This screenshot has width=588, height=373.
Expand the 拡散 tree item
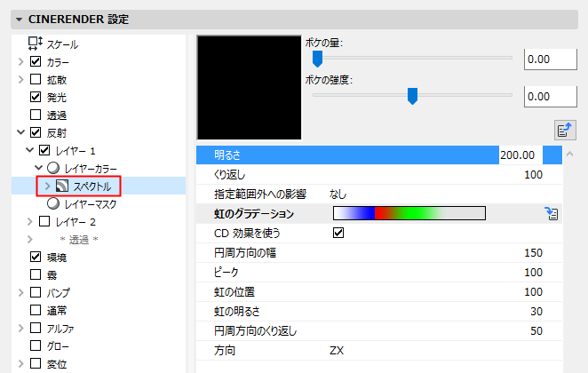pyautogui.click(x=21, y=79)
